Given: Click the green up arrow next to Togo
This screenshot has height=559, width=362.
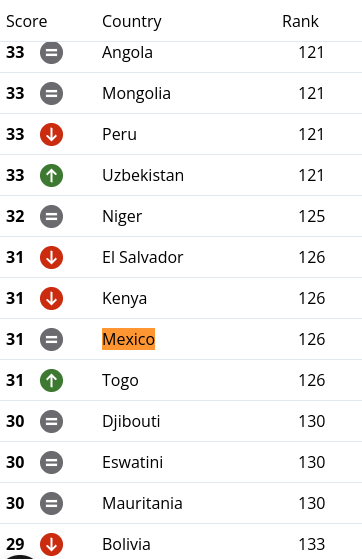Looking at the screenshot, I should pos(51,380).
